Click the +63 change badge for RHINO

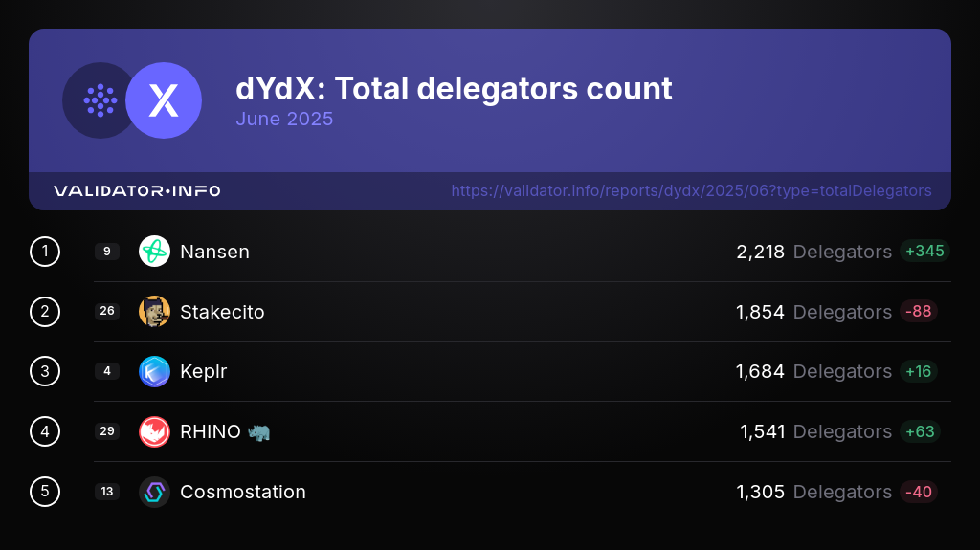(x=920, y=431)
